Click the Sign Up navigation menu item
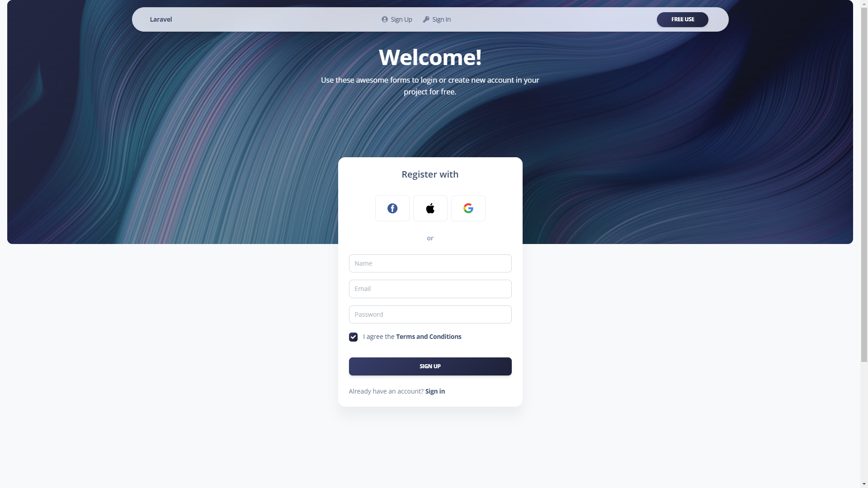 pyautogui.click(x=396, y=19)
